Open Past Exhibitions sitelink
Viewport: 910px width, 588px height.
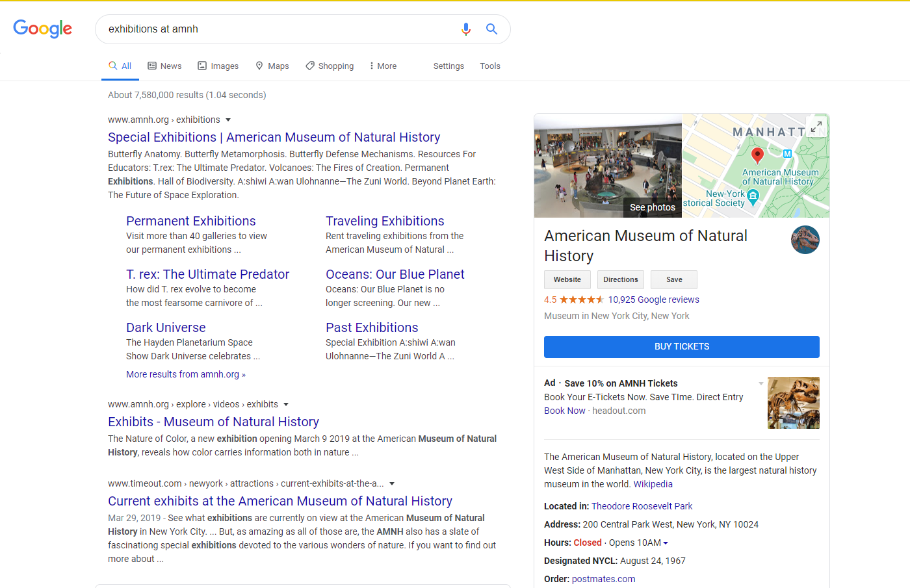[x=372, y=327]
